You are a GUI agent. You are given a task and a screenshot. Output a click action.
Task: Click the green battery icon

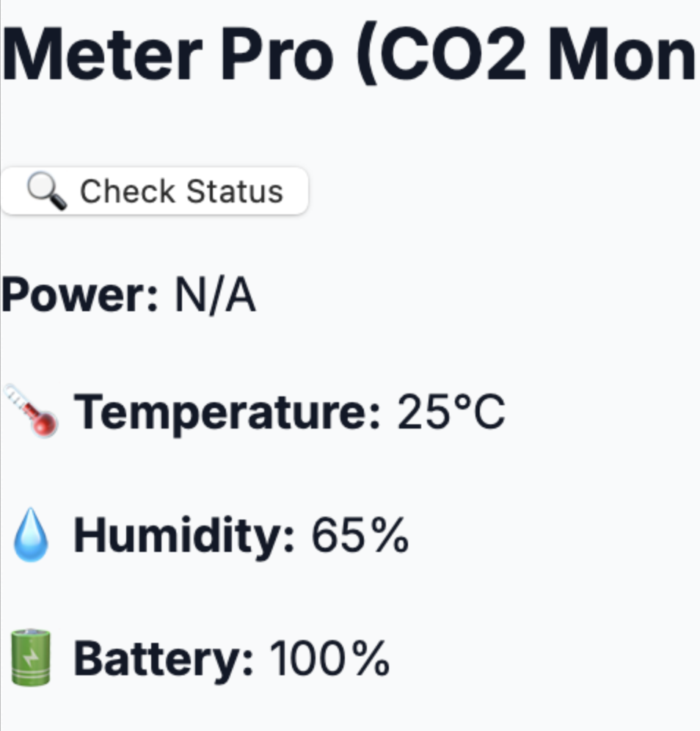pyautogui.click(x=32, y=658)
